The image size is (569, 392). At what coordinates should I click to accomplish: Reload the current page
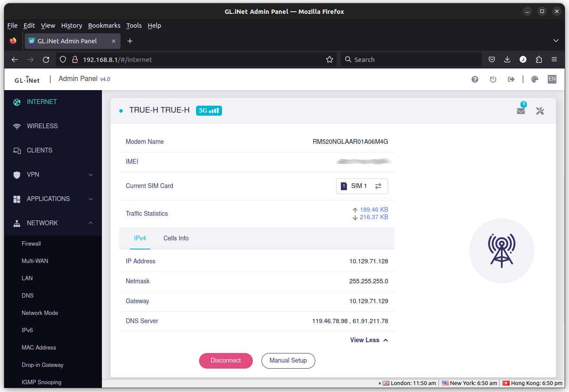click(x=46, y=60)
